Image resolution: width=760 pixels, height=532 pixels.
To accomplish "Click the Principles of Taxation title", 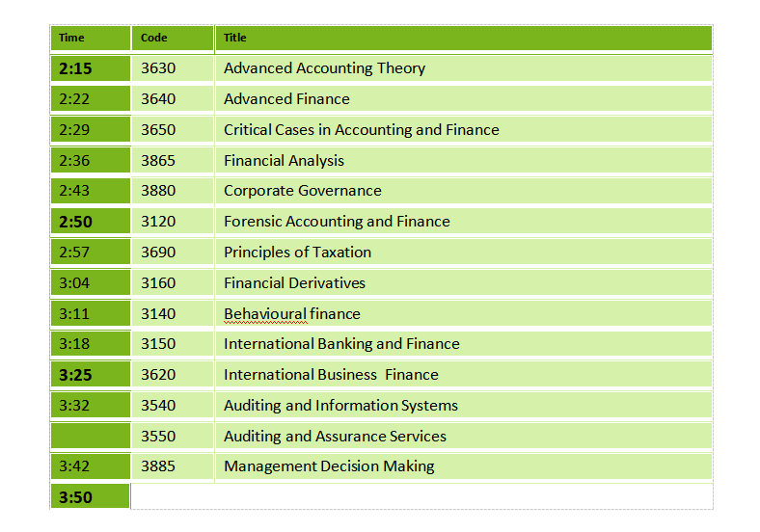I will click(297, 253).
